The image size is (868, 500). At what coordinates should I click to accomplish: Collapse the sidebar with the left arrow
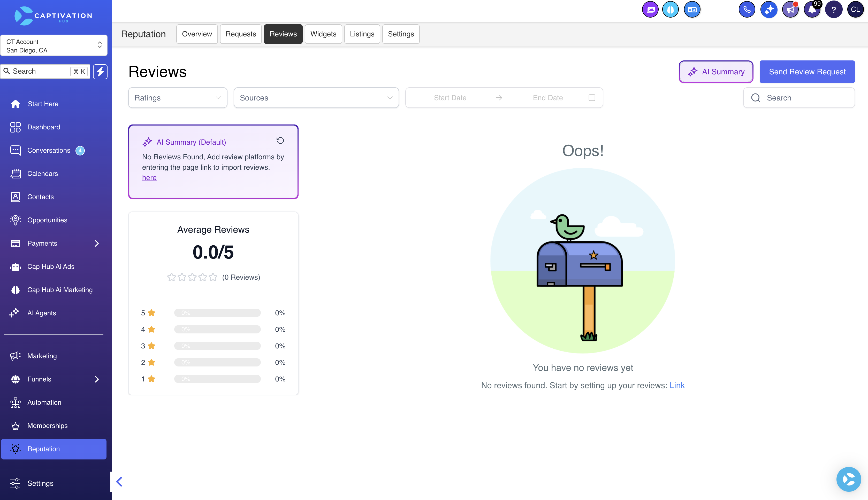pos(119,481)
